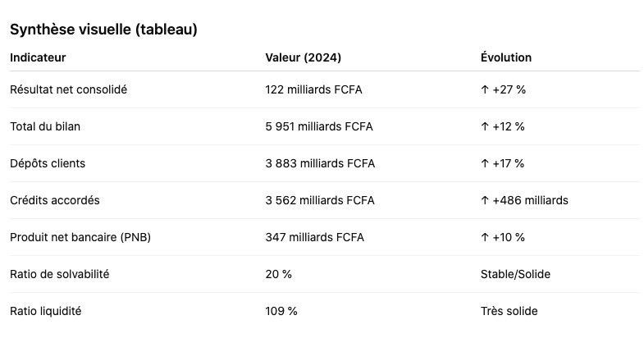Screen dimensions: 644x361
Task: Click the '3 883 milliards FCFA' value
Action: click(x=320, y=163)
